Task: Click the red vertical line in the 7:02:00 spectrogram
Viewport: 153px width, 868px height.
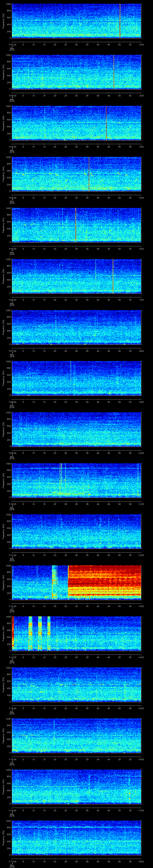Action: click(x=114, y=72)
